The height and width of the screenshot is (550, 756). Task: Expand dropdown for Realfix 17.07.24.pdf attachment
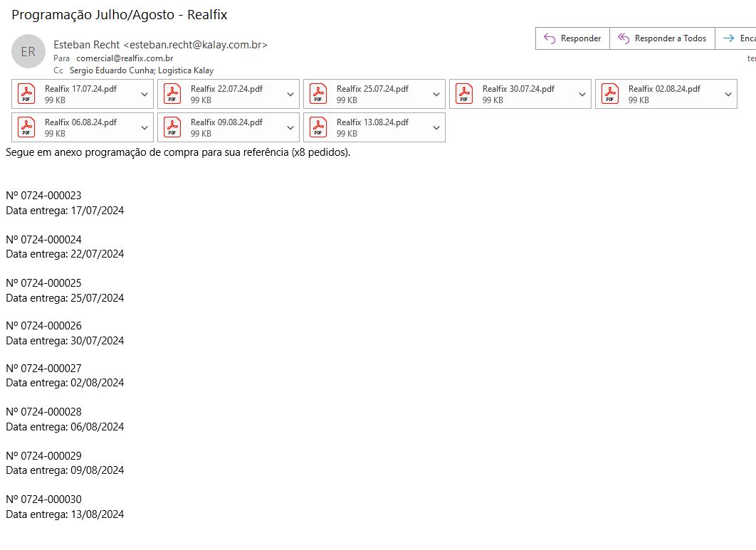point(145,94)
